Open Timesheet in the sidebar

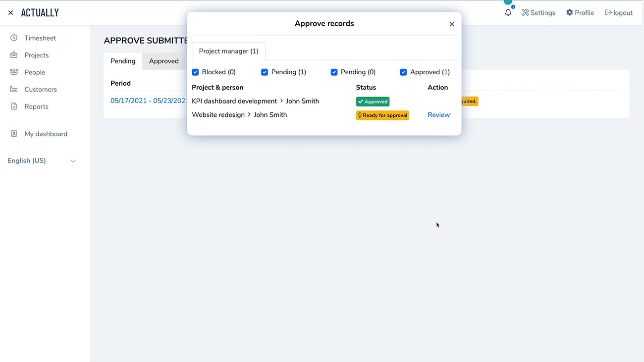(x=40, y=38)
